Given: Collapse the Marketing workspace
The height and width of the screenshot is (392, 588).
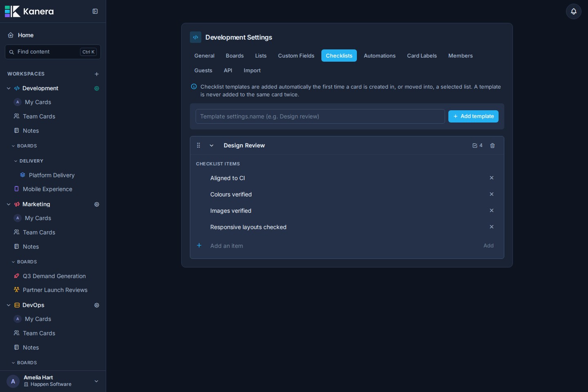Looking at the screenshot, I should click(9, 204).
